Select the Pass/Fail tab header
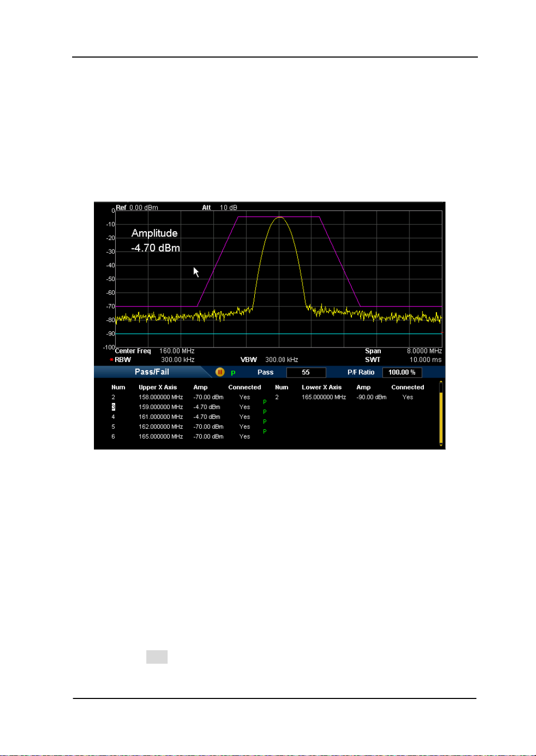 (x=152, y=372)
